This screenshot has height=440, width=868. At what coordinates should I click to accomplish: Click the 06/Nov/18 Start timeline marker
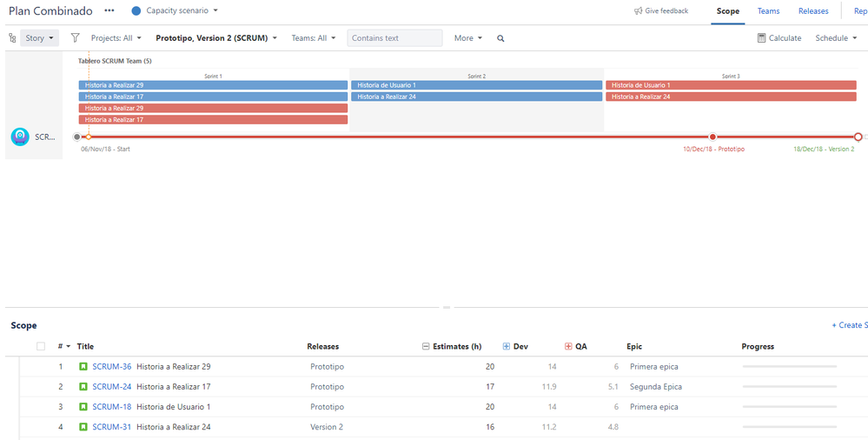77,137
